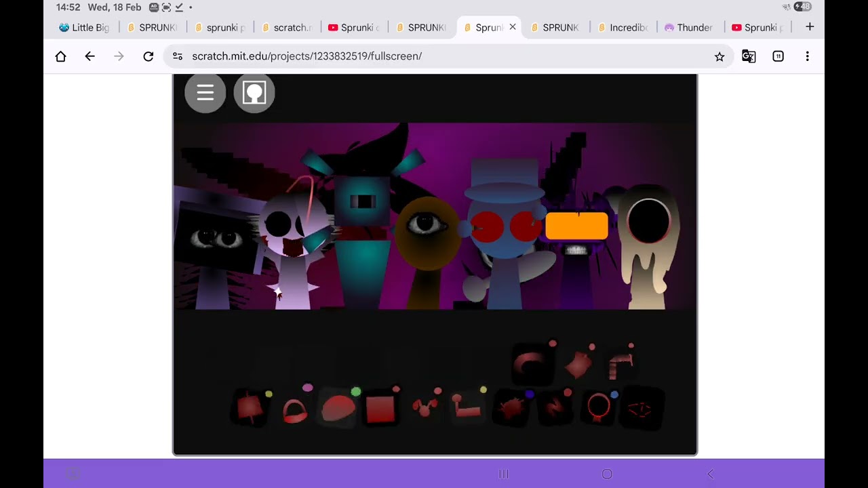Image resolution: width=868 pixels, height=488 pixels.
Task: Pick the red square with spike sound icon
Action: [x=251, y=408]
